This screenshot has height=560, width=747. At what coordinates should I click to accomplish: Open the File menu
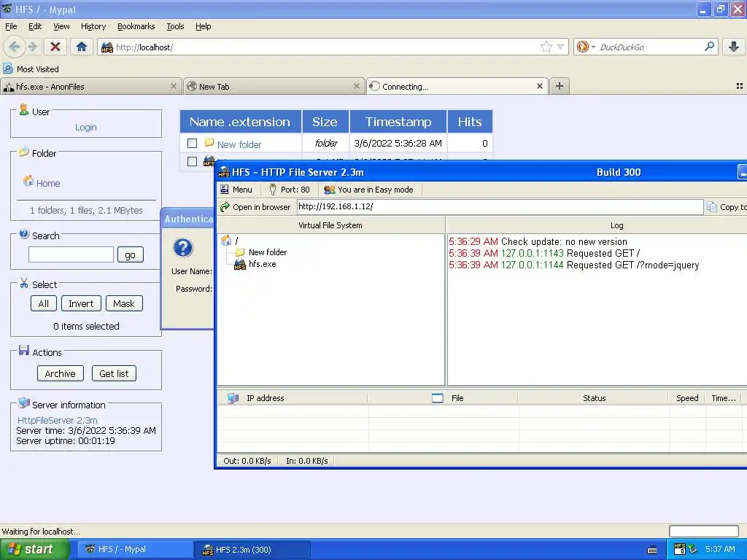point(11,26)
